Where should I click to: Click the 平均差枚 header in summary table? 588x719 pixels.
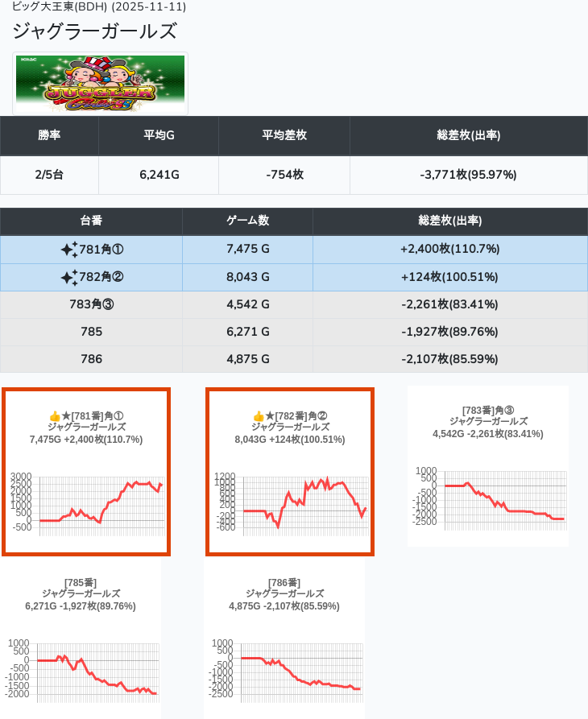(x=284, y=136)
